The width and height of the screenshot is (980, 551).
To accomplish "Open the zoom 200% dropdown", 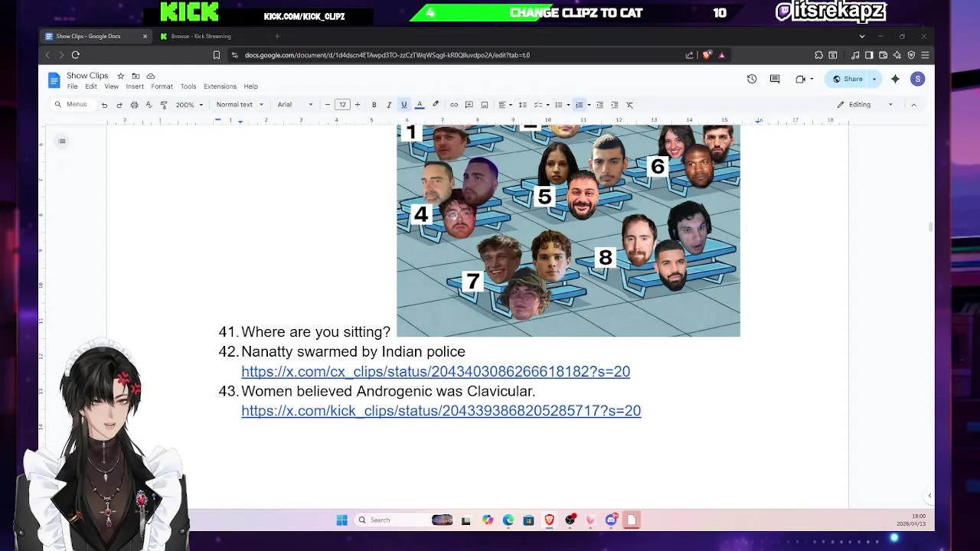I will tap(189, 105).
